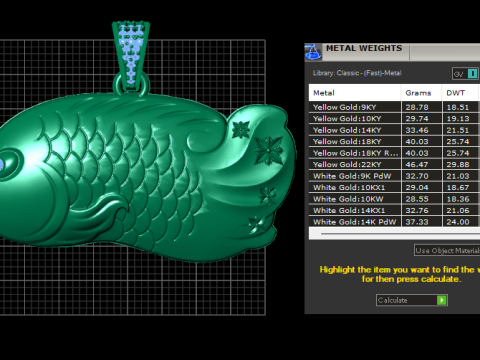
Task: Click the 21.51 DWT value
Action: pos(458,130)
